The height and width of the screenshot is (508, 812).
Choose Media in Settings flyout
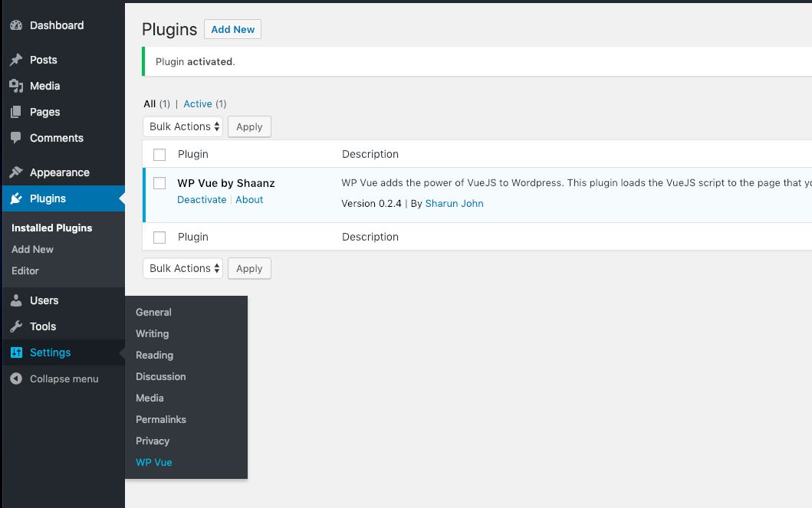tap(150, 398)
